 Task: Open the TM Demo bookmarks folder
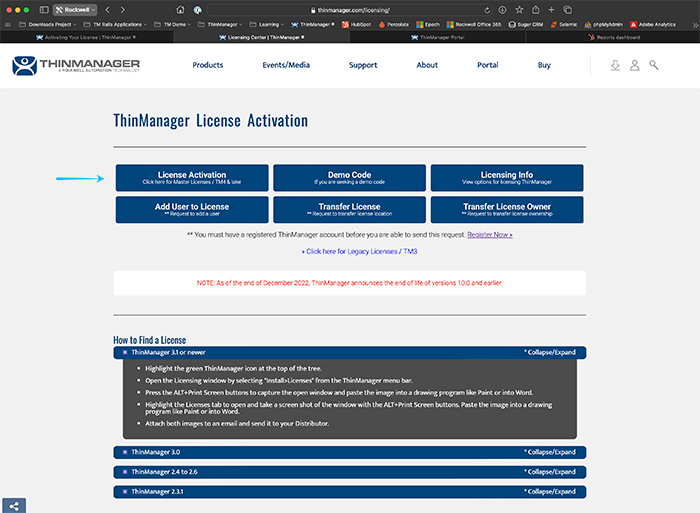point(172,25)
